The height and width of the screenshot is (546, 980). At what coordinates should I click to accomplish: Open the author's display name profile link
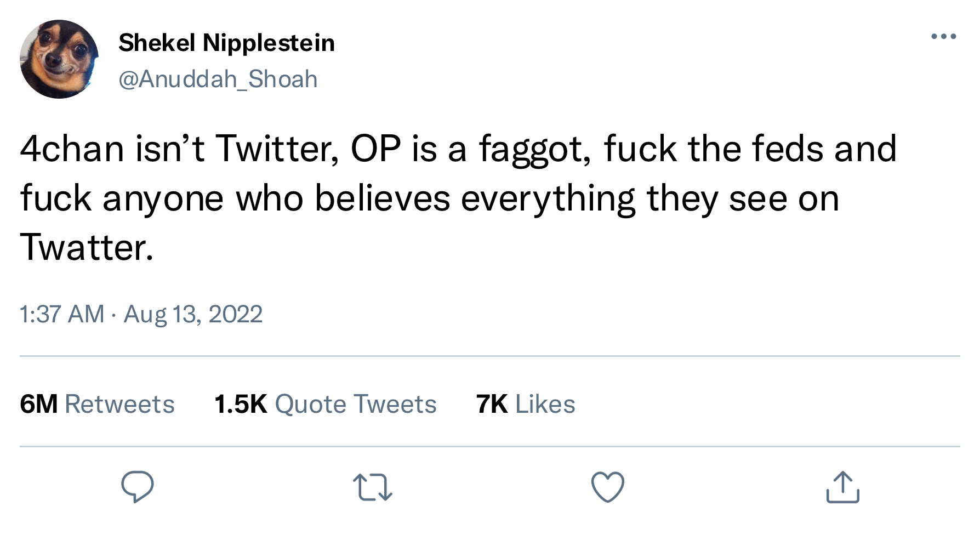coord(226,43)
